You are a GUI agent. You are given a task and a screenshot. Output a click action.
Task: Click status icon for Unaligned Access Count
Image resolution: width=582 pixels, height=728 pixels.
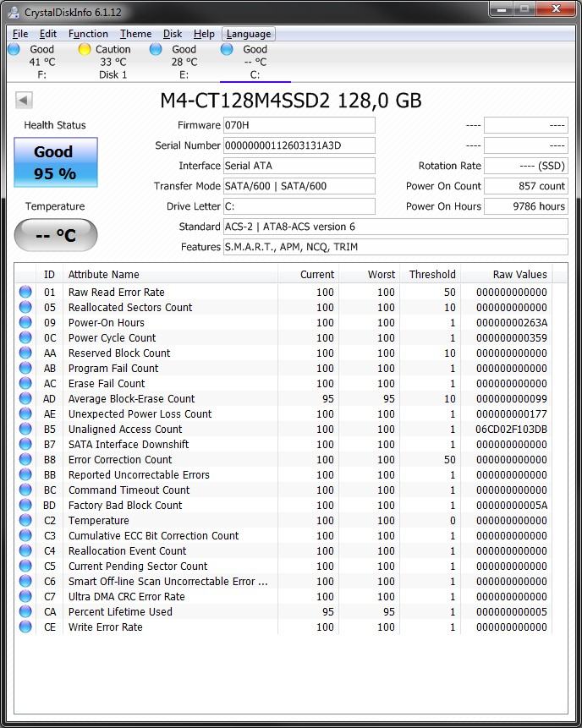pyautogui.click(x=25, y=429)
